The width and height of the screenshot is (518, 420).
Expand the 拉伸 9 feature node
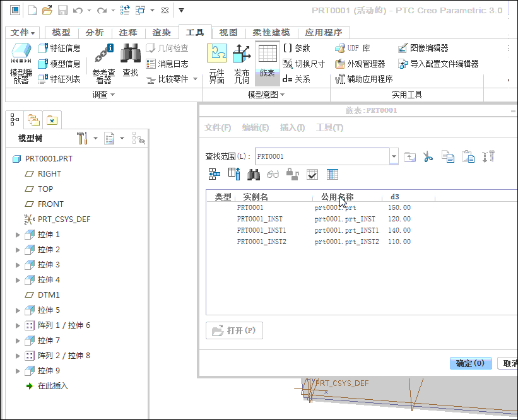pos(18,371)
